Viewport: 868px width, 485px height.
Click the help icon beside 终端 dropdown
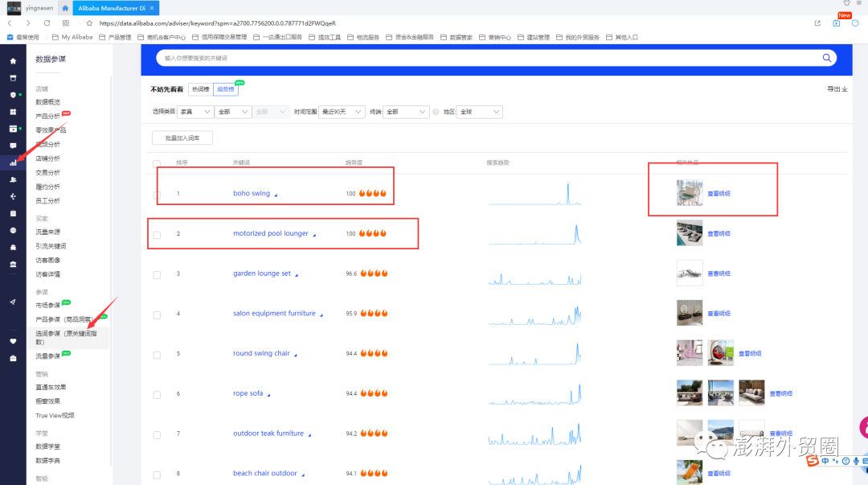tap(436, 112)
